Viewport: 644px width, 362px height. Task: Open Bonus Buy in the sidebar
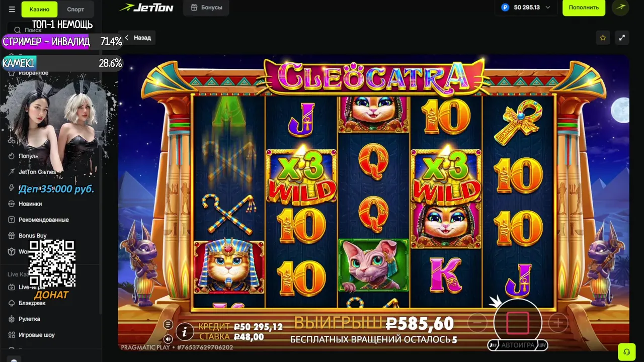click(32, 236)
